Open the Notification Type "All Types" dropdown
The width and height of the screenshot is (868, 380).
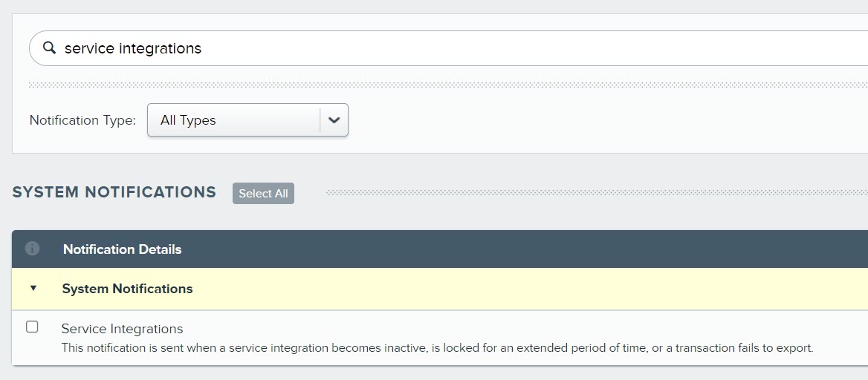coord(234,120)
